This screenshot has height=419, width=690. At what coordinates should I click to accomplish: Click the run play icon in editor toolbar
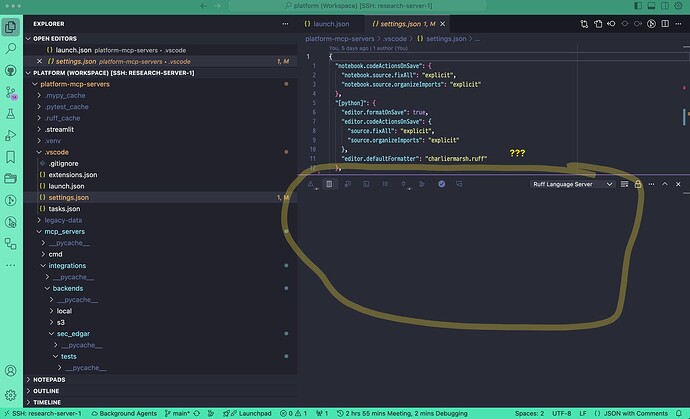[652, 24]
